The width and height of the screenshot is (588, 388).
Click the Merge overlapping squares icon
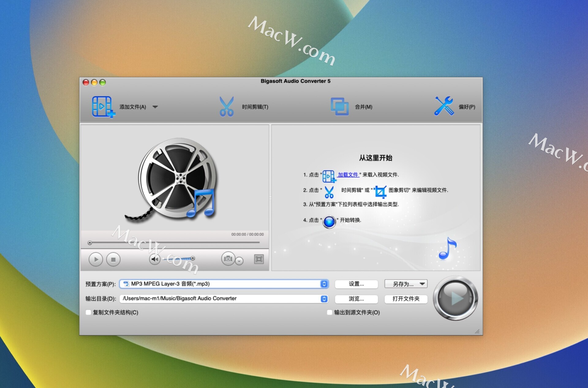[340, 106]
